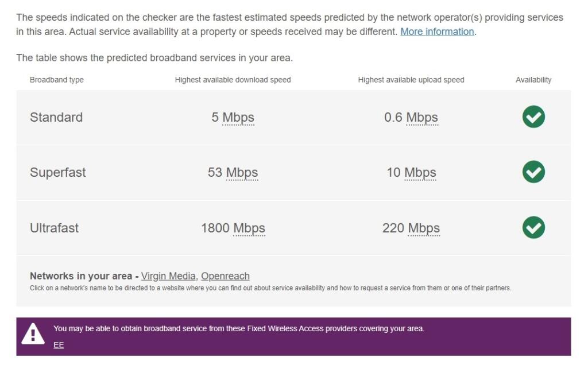Image resolution: width=588 pixels, height=365 pixels.
Task: Select the Broadband type column header
Action: 57,80
